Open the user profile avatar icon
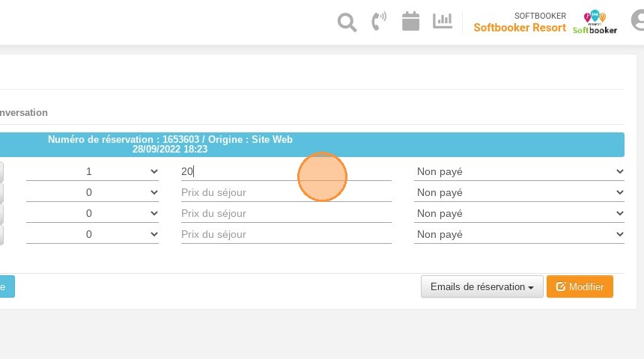Image resolution: width=644 pixels, height=359 pixels. [x=638, y=20]
